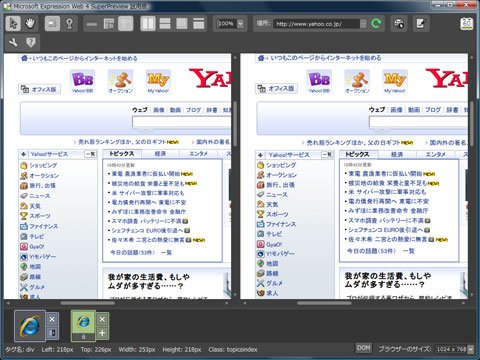Image resolution: width=480 pixels, height=360 pixels.
Task: Enable interactive mode icon
Action: (x=399, y=24)
